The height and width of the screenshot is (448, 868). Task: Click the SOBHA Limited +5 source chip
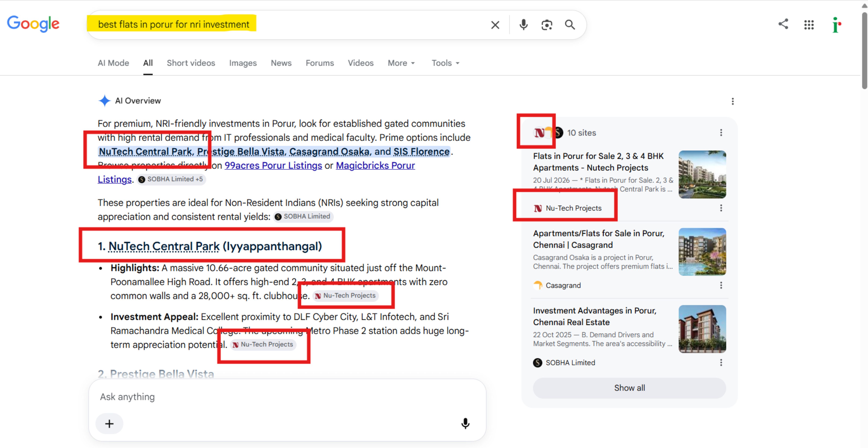pos(171,179)
